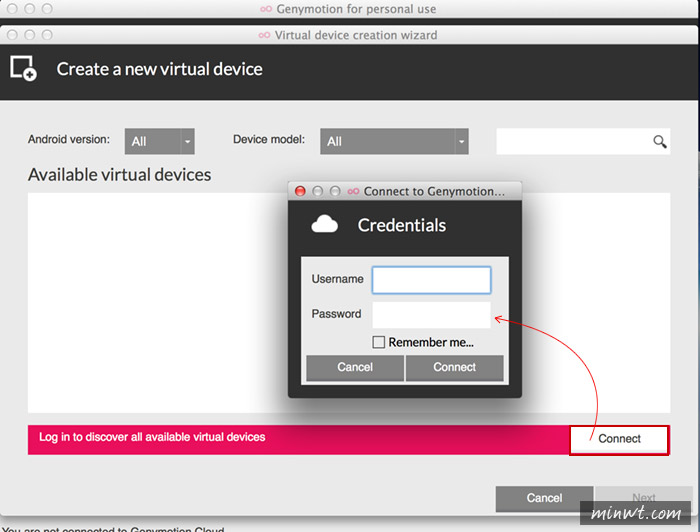Image resolution: width=700 pixels, height=532 pixels.
Task: Cancel the virtual device creation wizard
Action: tap(544, 498)
